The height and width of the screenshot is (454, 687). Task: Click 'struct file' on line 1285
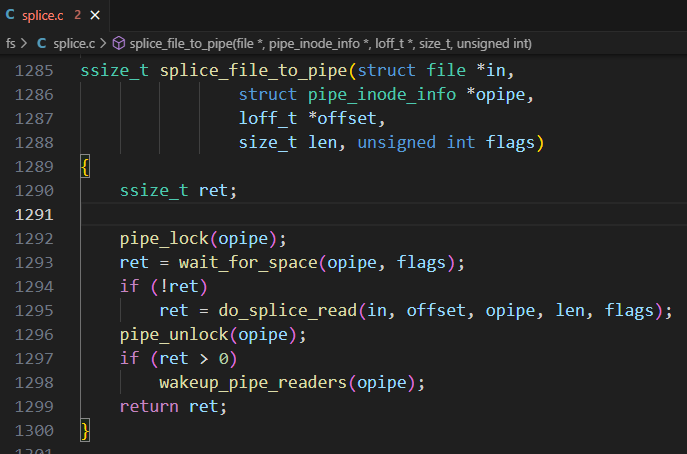click(411, 71)
